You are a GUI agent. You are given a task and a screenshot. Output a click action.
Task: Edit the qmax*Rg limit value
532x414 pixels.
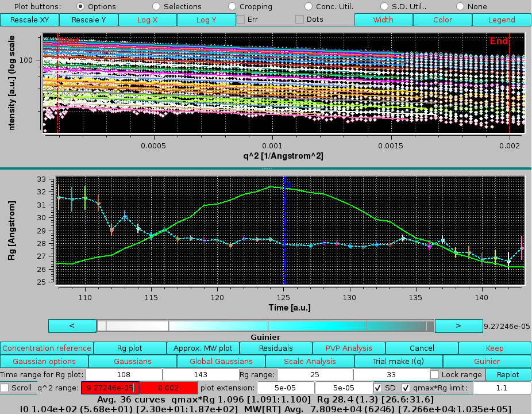[x=500, y=388]
